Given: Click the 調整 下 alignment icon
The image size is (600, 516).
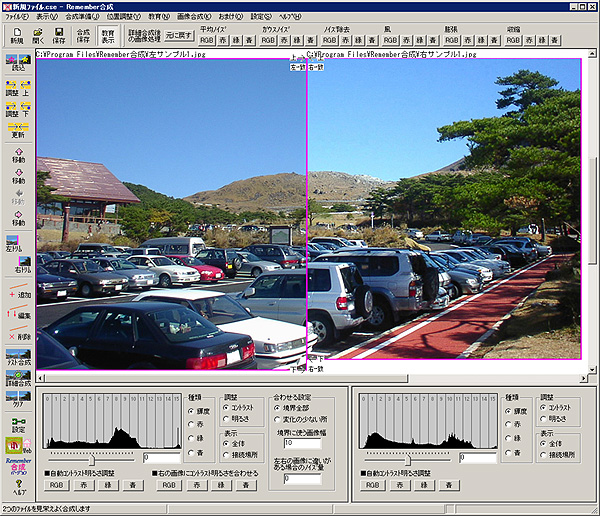Looking at the screenshot, I should pos(18,109).
